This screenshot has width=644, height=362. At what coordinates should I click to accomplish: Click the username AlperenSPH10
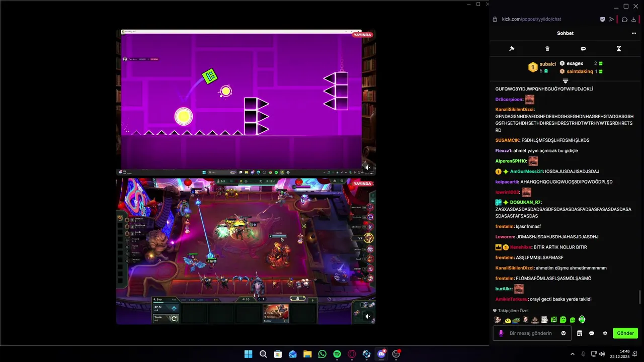click(x=510, y=161)
